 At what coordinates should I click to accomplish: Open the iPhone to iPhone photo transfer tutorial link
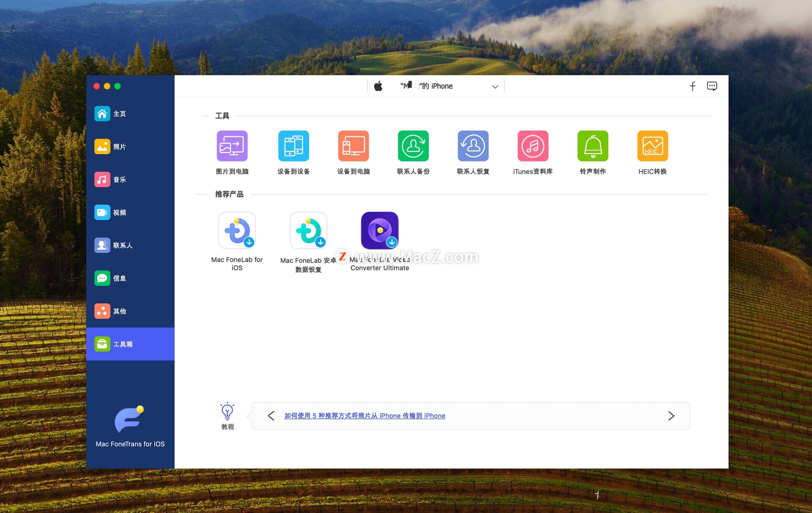(365, 416)
